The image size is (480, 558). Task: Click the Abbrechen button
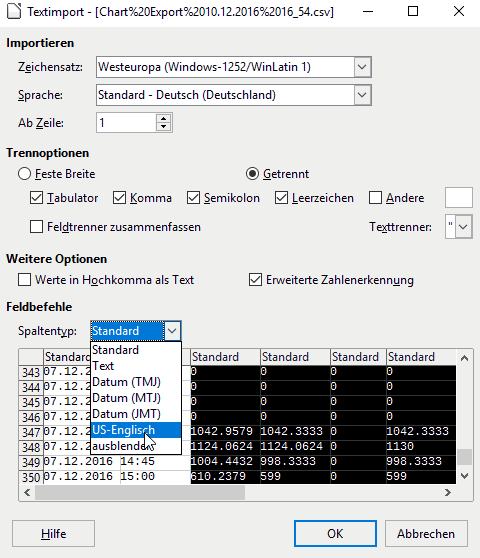(x=426, y=533)
